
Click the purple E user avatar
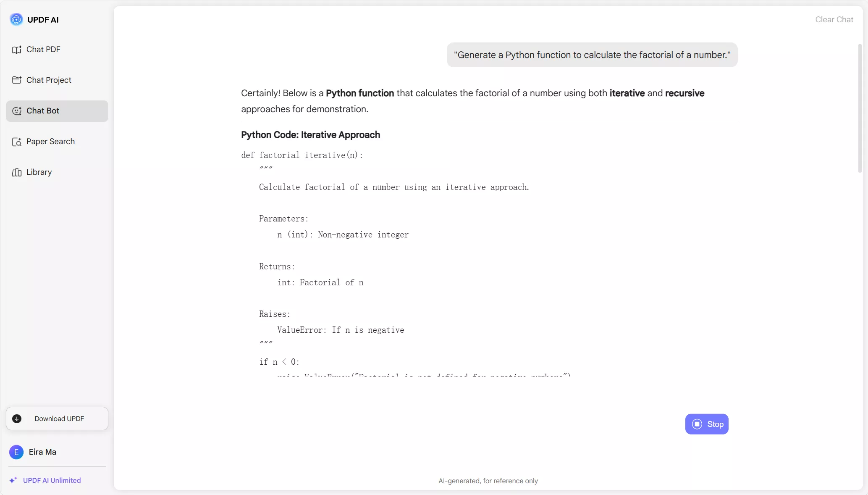(16, 452)
